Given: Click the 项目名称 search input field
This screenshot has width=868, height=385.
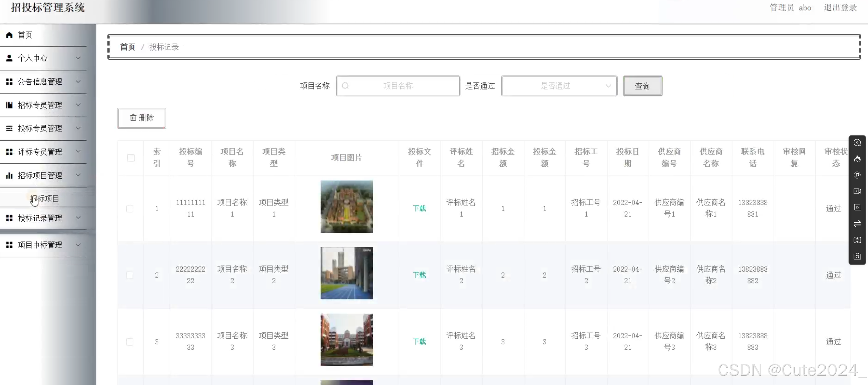Looking at the screenshot, I should (x=398, y=86).
